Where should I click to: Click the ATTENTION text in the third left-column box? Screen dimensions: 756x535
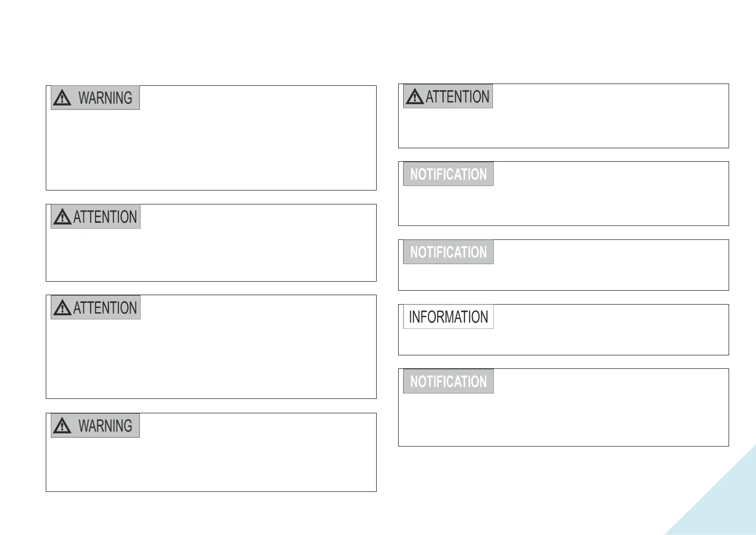click(x=105, y=308)
